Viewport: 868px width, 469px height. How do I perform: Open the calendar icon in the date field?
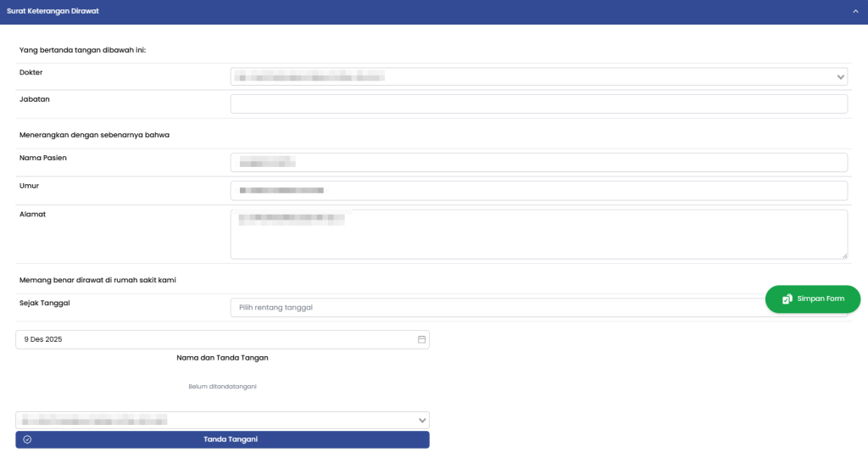(421, 339)
